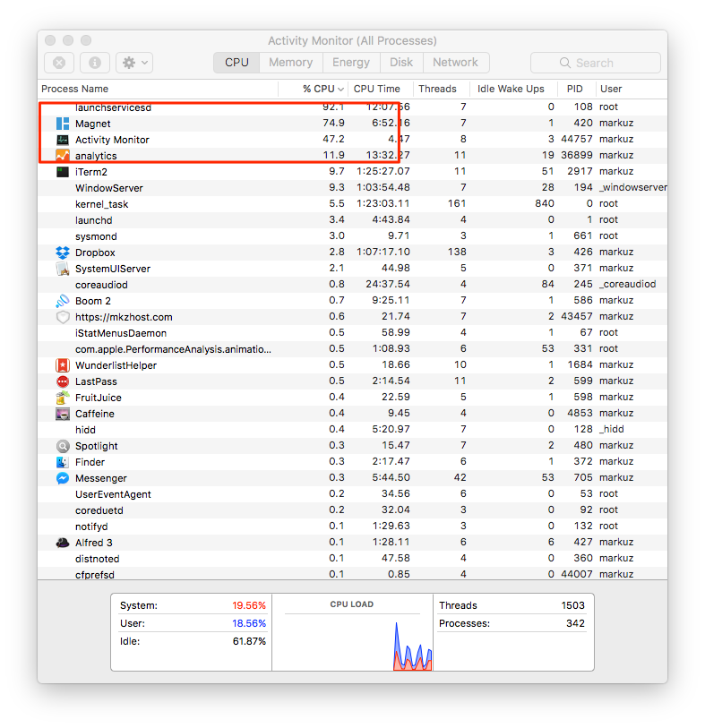Select the Alfred 3 hat icon

[63, 543]
